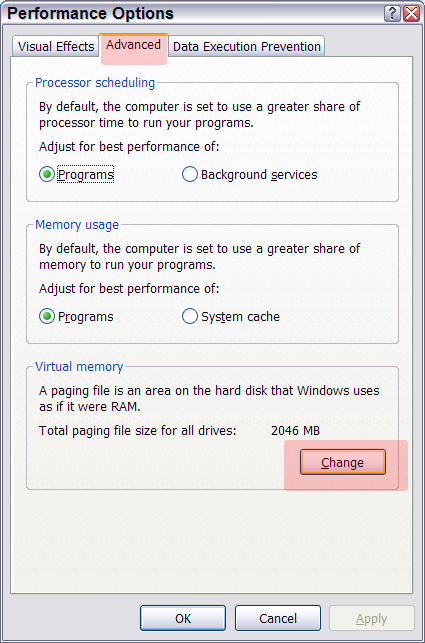The image size is (425, 643).
Task: Open the Data Execution Prevention tab
Action: point(247,46)
